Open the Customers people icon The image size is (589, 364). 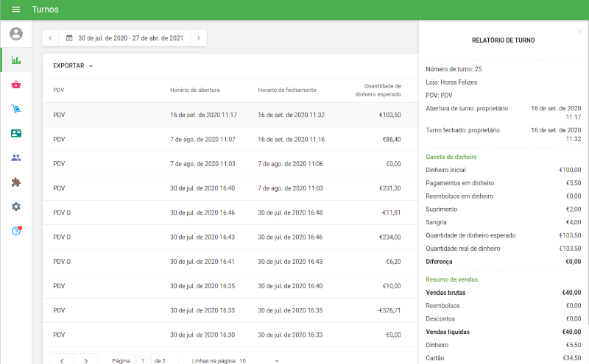pyautogui.click(x=16, y=157)
